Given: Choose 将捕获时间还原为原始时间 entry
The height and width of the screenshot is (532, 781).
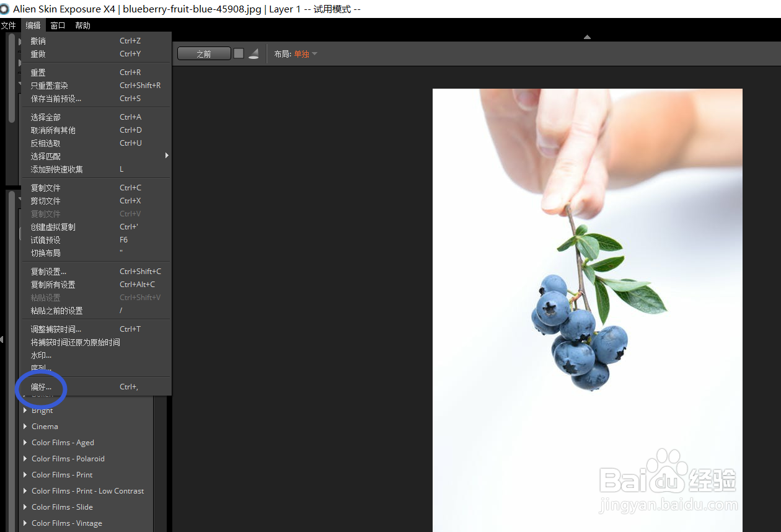Looking at the screenshot, I should point(97,342).
